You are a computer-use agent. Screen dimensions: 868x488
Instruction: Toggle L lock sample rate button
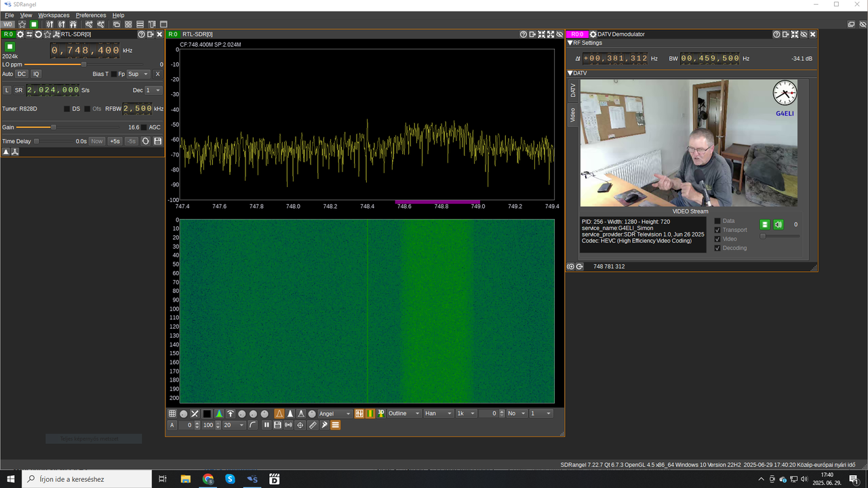7,90
